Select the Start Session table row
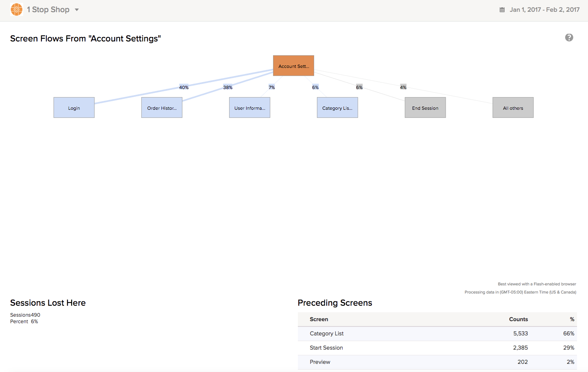588x372 pixels. [x=437, y=348]
